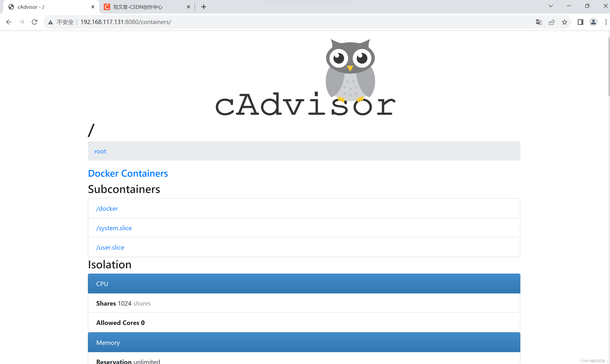Viewport: 610px width, 364px height.
Task: Reload the cAdvisor page
Action: (35, 22)
